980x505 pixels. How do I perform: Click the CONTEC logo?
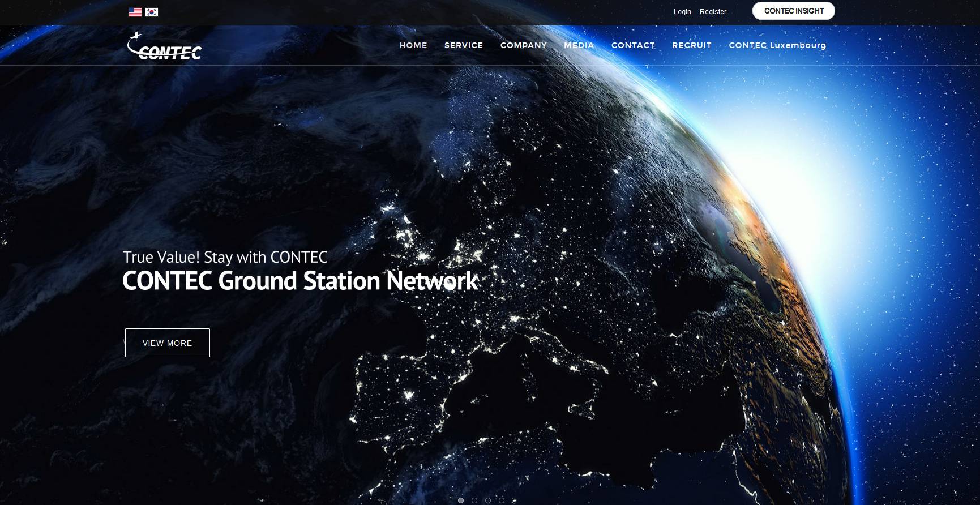(165, 46)
